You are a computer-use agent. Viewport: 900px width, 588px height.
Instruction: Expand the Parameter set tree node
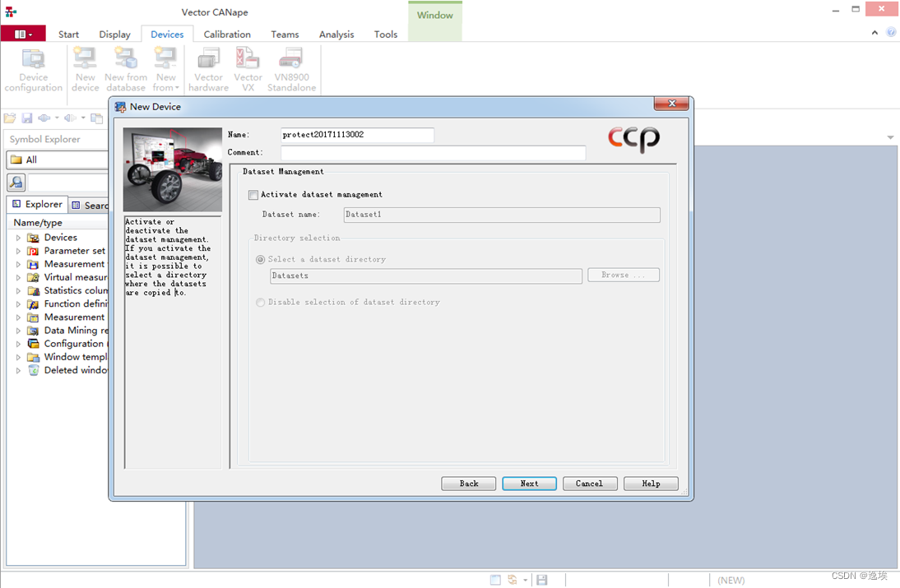tap(18, 251)
